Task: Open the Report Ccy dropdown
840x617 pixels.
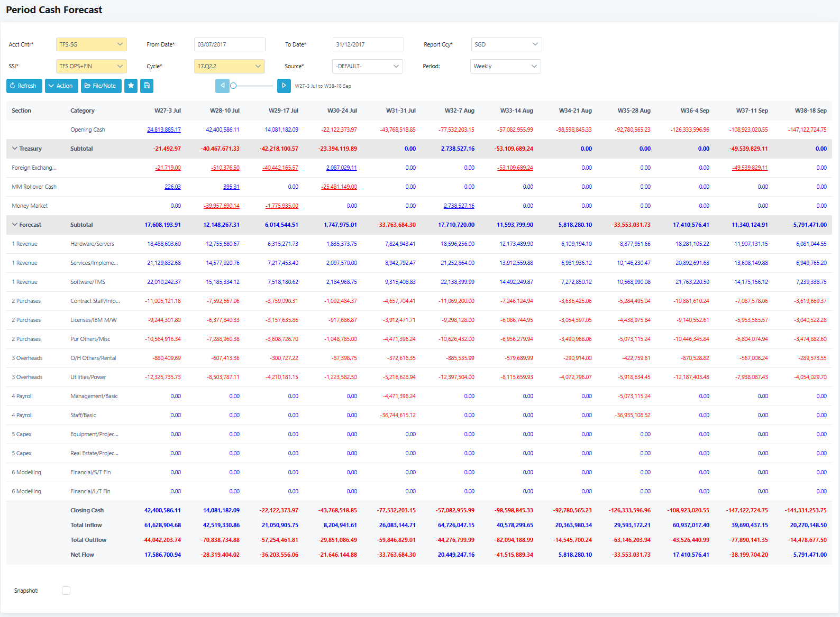Action: point(506,44)
